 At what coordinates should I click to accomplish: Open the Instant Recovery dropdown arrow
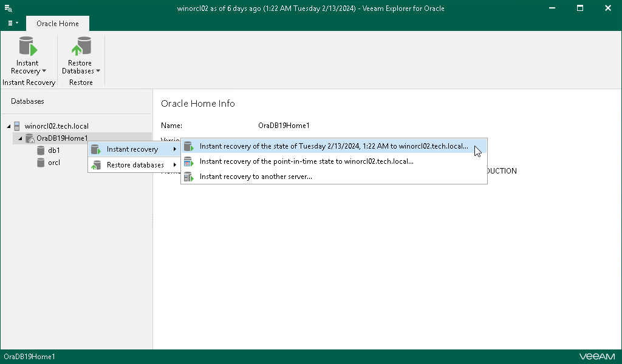44,71
